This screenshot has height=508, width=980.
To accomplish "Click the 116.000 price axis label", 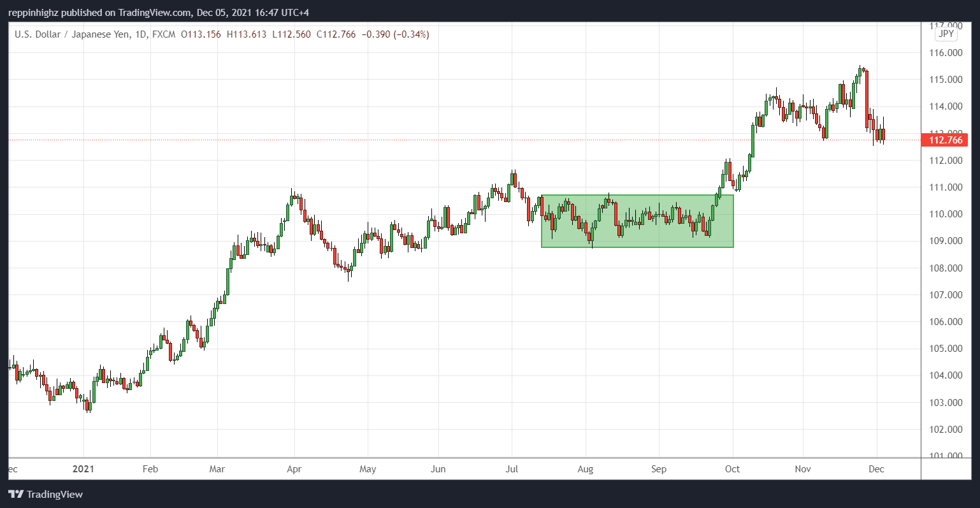I will click(x=946, y=53).
